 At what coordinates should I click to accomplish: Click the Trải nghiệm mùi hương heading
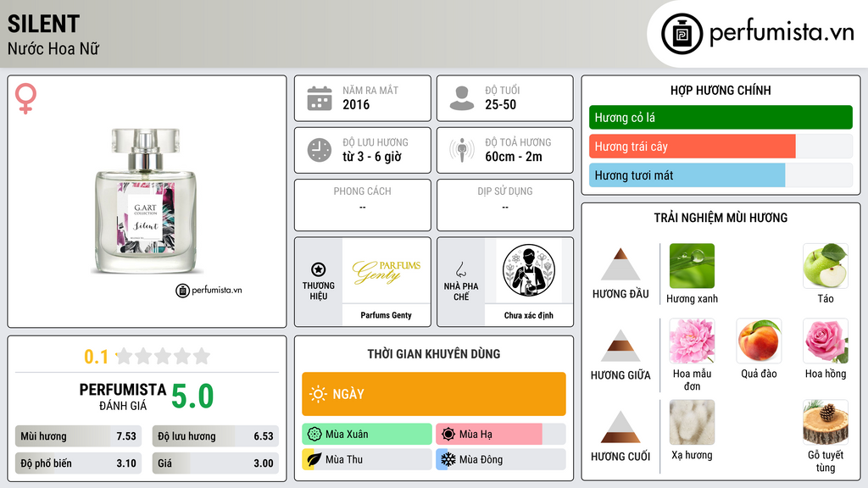tap(721, 218)
